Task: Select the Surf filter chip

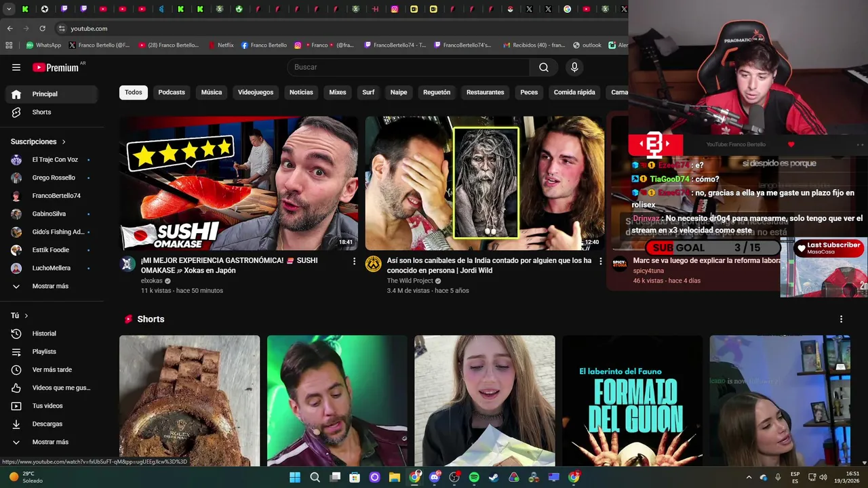Action: pos(368,92)
